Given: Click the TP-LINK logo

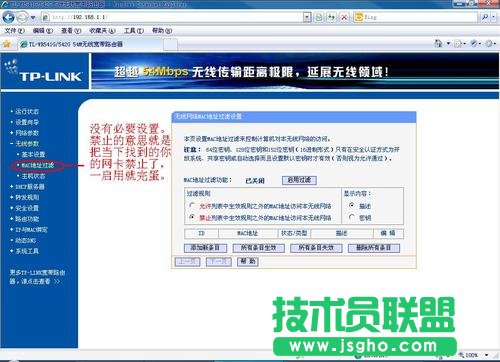Looking at the screenshot, I should [x=44, y=71].
